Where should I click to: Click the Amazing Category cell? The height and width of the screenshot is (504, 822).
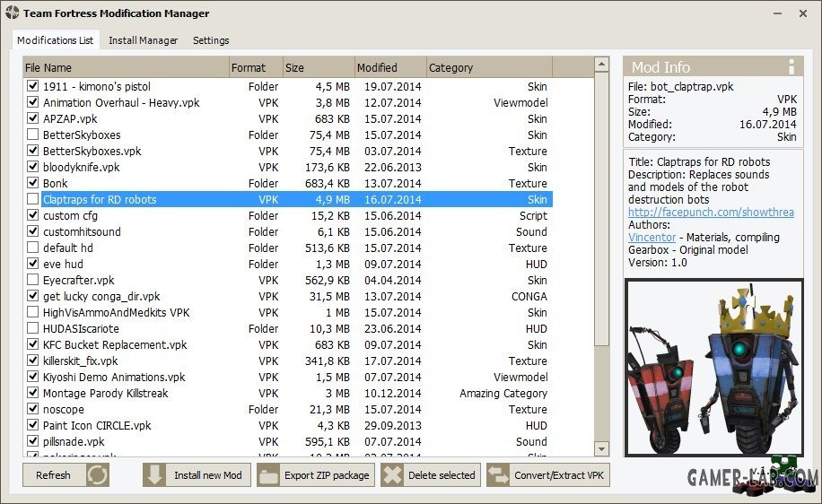tap(503, 394)
